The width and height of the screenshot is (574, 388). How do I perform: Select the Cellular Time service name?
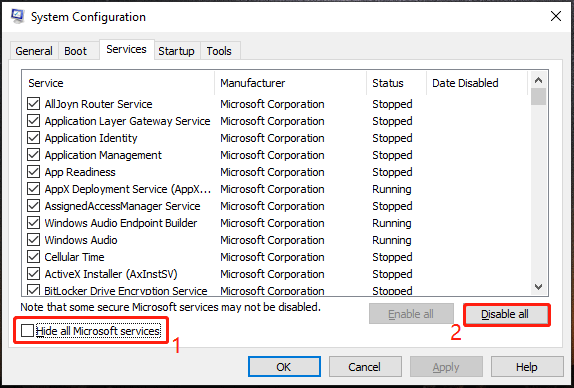74,257
